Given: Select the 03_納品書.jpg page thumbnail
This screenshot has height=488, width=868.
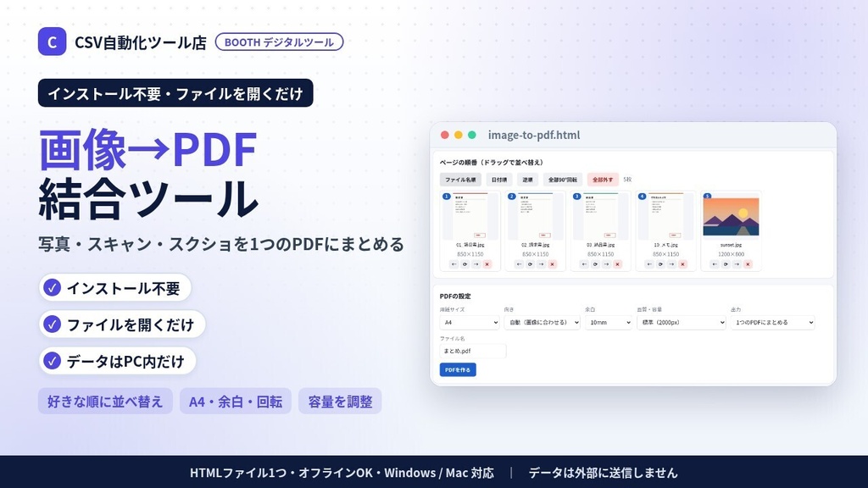Looking at the screenshot, I should click(601, 216).
